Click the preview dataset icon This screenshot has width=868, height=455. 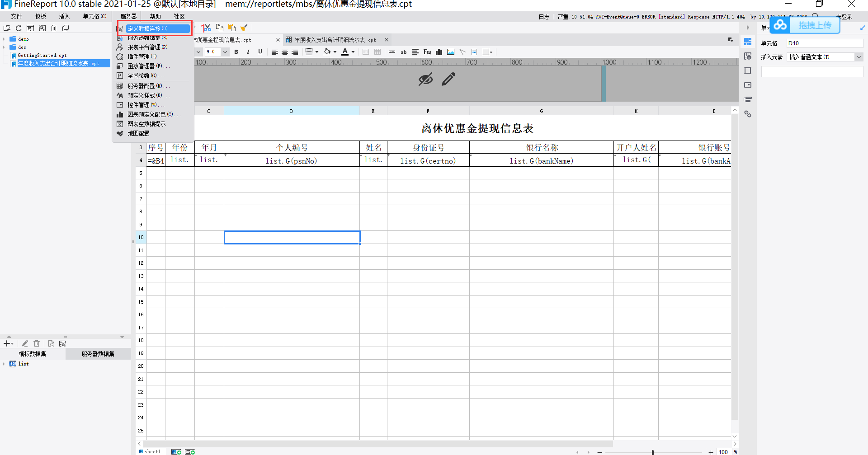(x=51, y=343)
